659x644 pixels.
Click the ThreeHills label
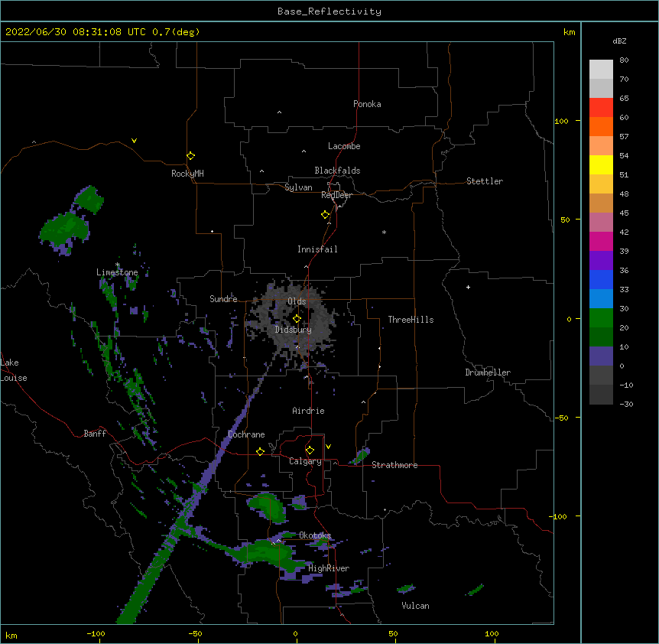coord(411,320)
